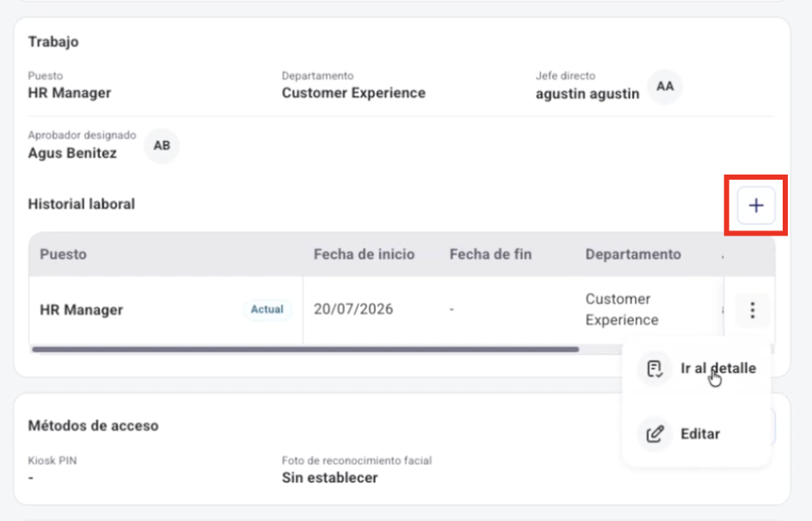Image resolution: width=812 pixels, height=521 pixels.
Task: Click the Fecha de fin column header
Action: [x=490, y=254]
